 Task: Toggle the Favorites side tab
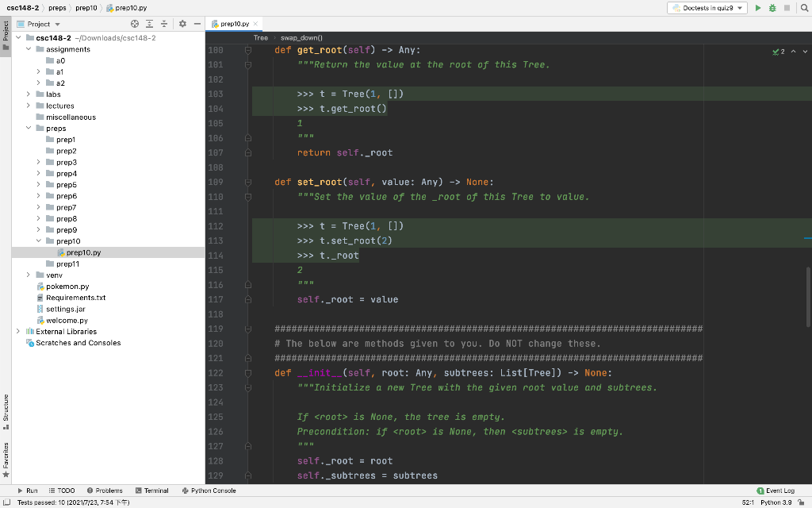point(6,460)
